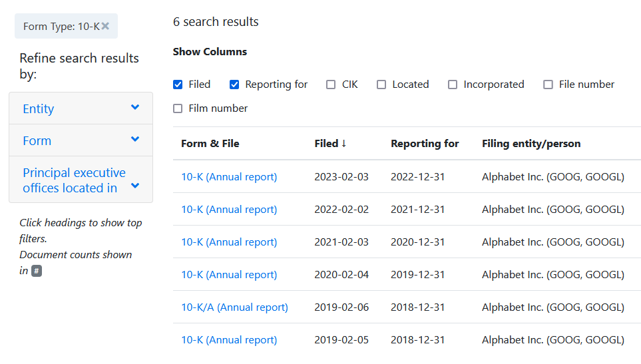Click filed date 2019-02-06
Viewport: 641px width, 364px height.
[341, 307]
